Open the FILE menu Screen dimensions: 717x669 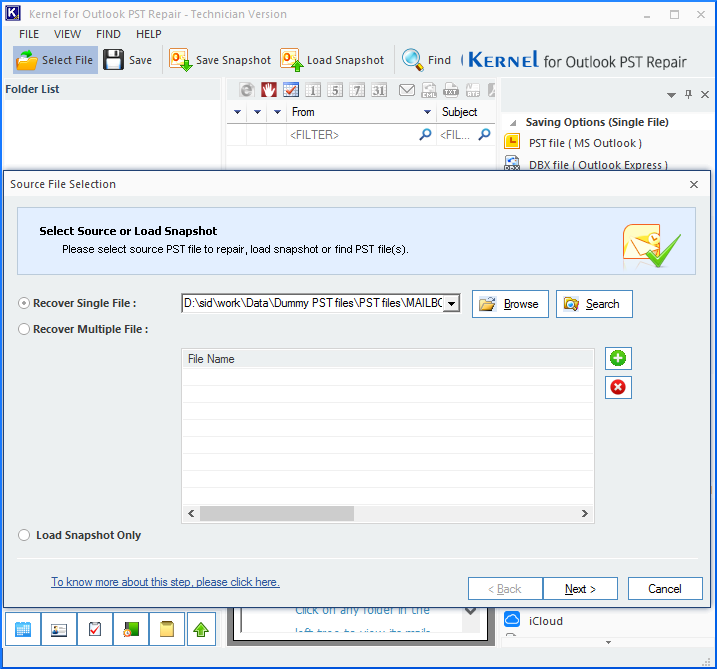pos(29,34)
